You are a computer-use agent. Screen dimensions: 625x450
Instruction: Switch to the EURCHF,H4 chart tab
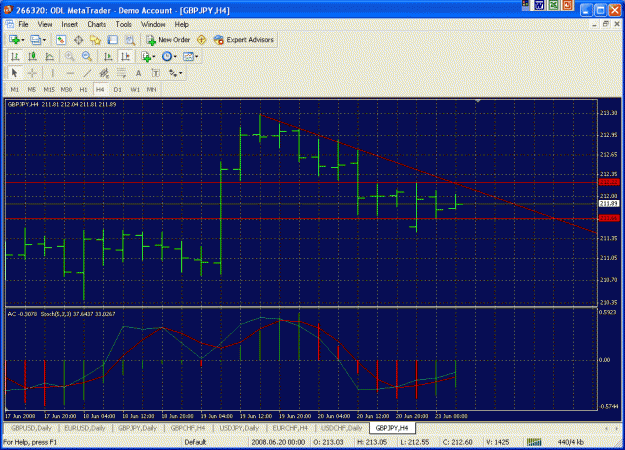pos(290,428)
